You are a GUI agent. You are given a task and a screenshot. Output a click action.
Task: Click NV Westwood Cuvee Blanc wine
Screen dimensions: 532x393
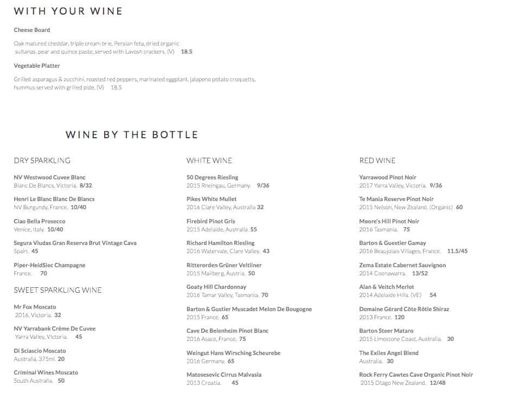point(49,177)
